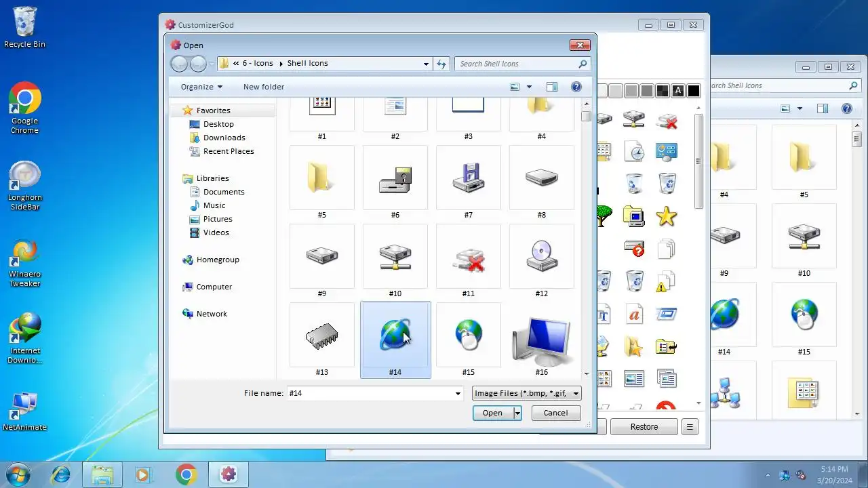Select the clock document icon in CustomizerGod

pyautogui.click(x=634, y=151)
